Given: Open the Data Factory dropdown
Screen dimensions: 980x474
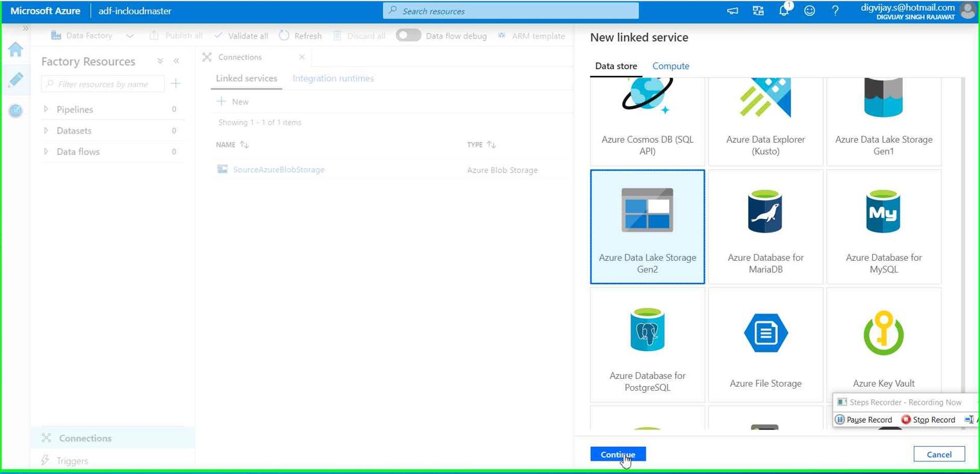Looking at the screenshot, I should point(92,36).
